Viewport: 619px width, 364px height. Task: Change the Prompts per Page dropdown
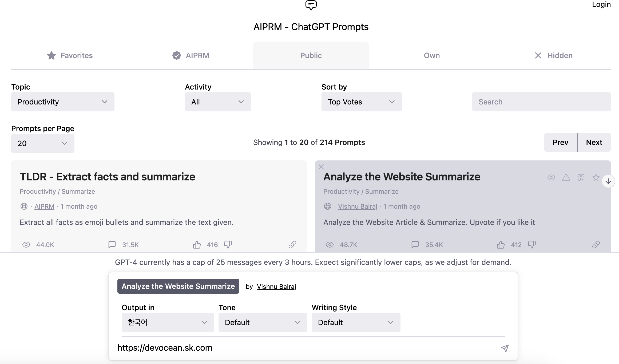point(43,143)
